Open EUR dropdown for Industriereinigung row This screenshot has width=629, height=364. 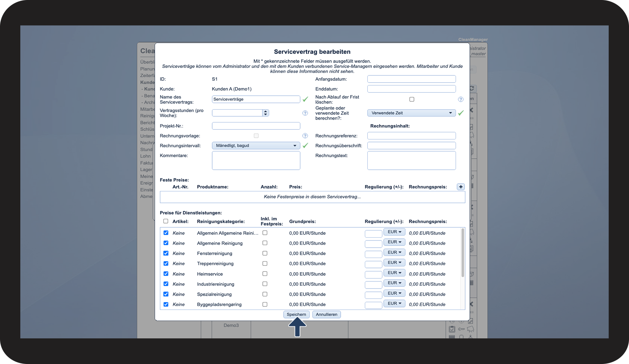(394, 283)
